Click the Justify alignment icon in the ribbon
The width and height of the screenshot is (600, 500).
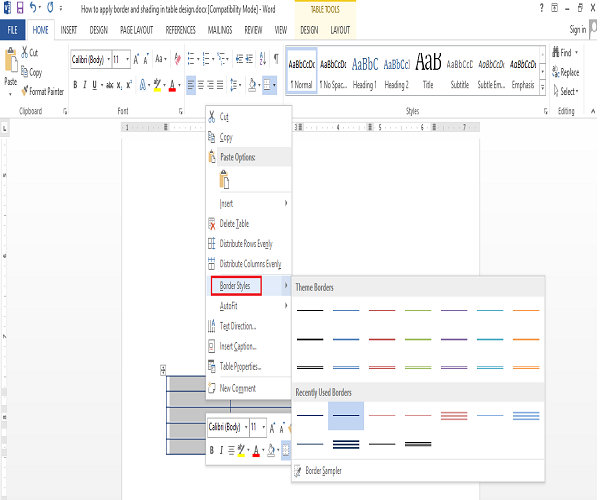(x=220, y=85)
